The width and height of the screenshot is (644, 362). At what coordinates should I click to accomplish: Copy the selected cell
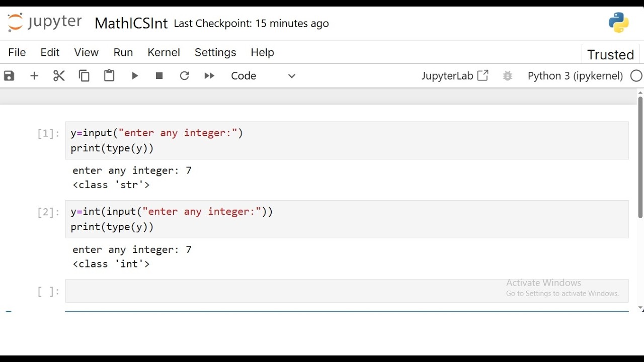pyautogui.click(x=85, y=76)
